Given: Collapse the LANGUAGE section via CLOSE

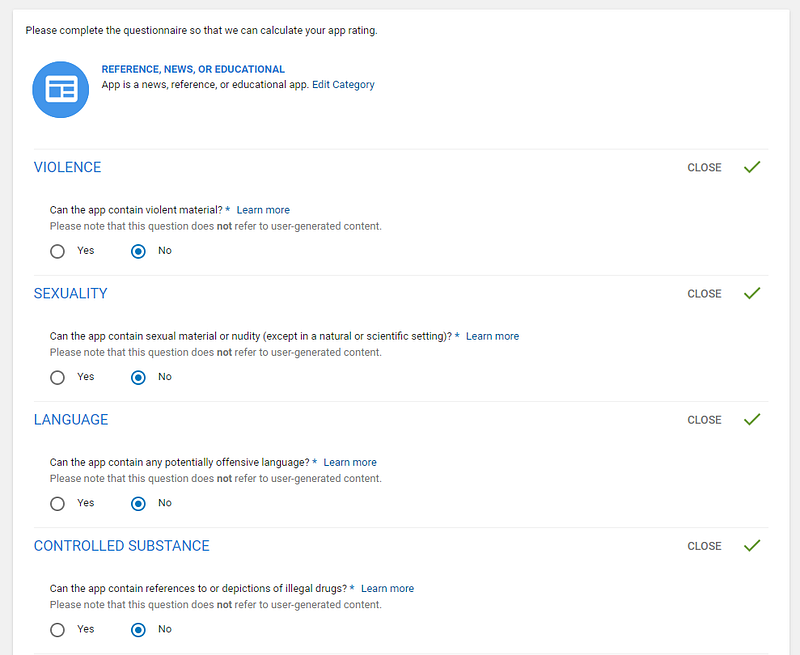Looking at the screenshot, I should [704, 419].
